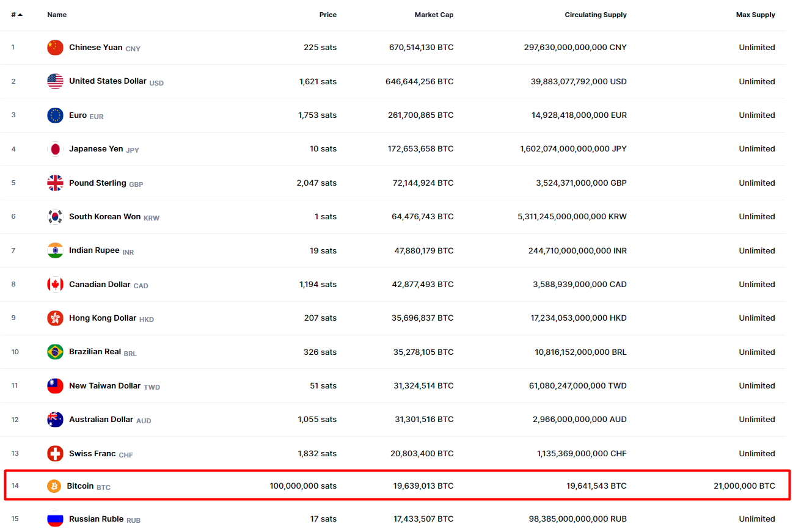Viewport: 804px width, 532px height.
Task: Open the South Korean Won page
Action: pos(105,216)
